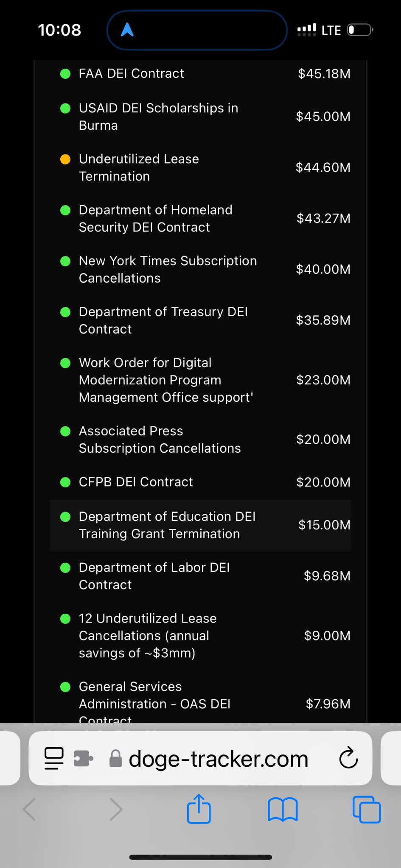
Task: Open Safari bookmarks book icon
Action: [x=283, y=810]
